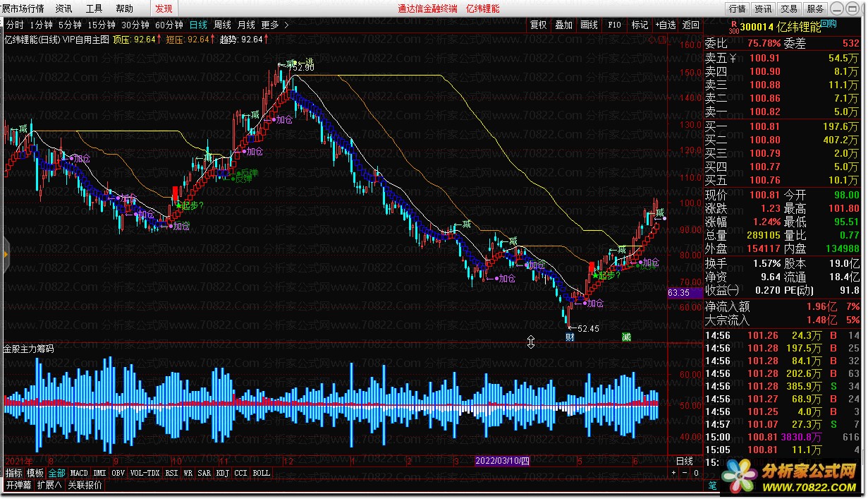Click the + zoom button below 日线
This screenshot has width=868, height=499.
673,473
